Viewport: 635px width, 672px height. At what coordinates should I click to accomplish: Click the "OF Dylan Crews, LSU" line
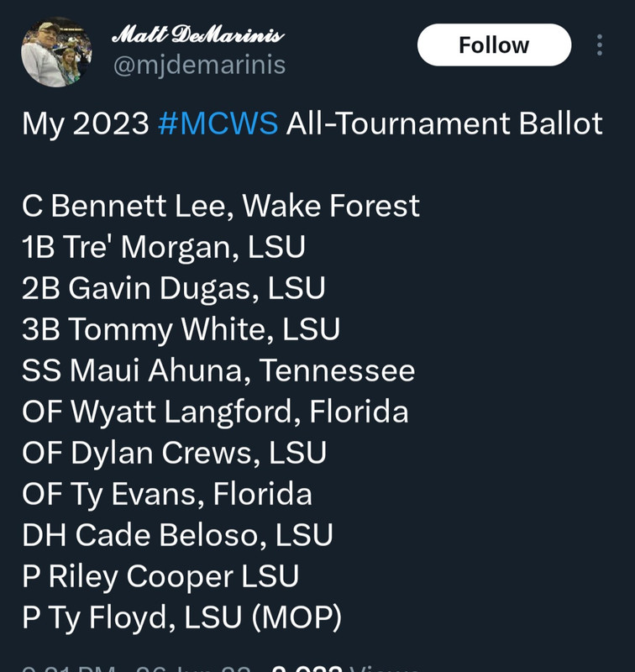click(x=174, y=453)
